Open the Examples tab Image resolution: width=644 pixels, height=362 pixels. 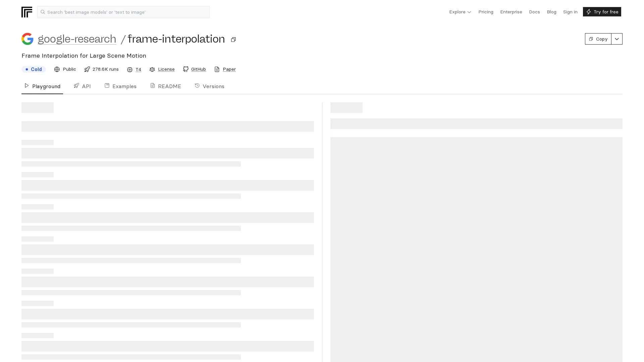(x=121, y=86)
